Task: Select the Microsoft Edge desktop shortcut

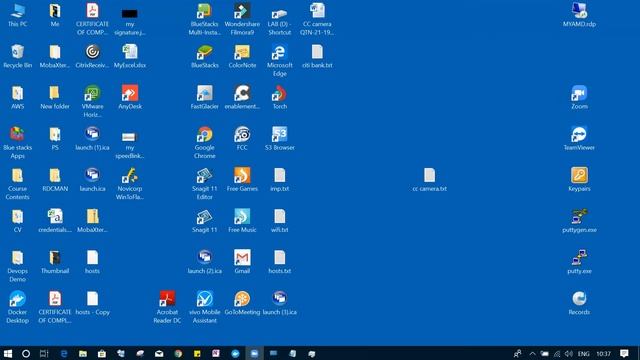Action: pos(280,60)
